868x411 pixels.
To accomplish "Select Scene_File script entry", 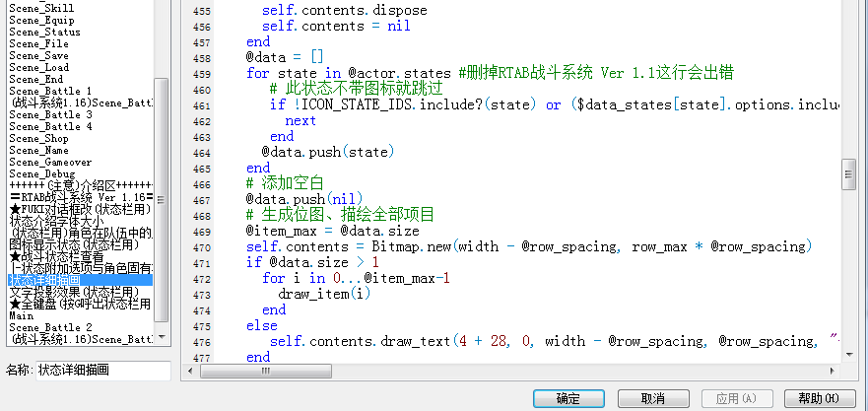I will coord(38,43).
